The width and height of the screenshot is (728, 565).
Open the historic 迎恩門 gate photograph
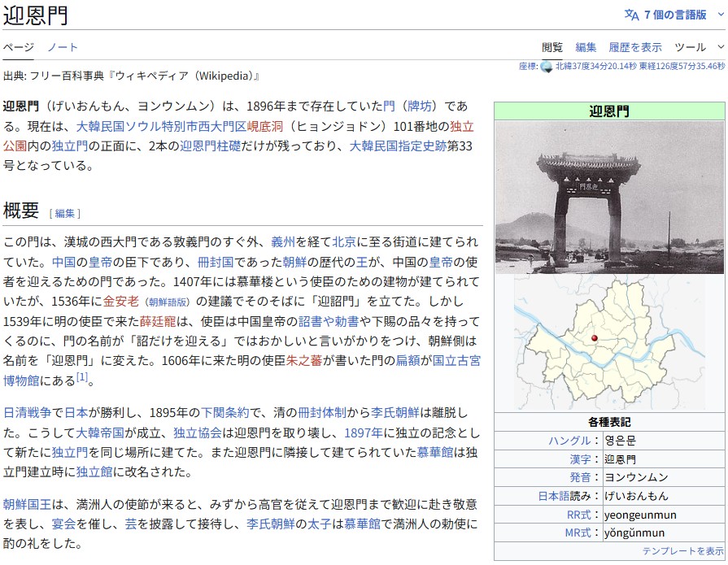[608, 198]
